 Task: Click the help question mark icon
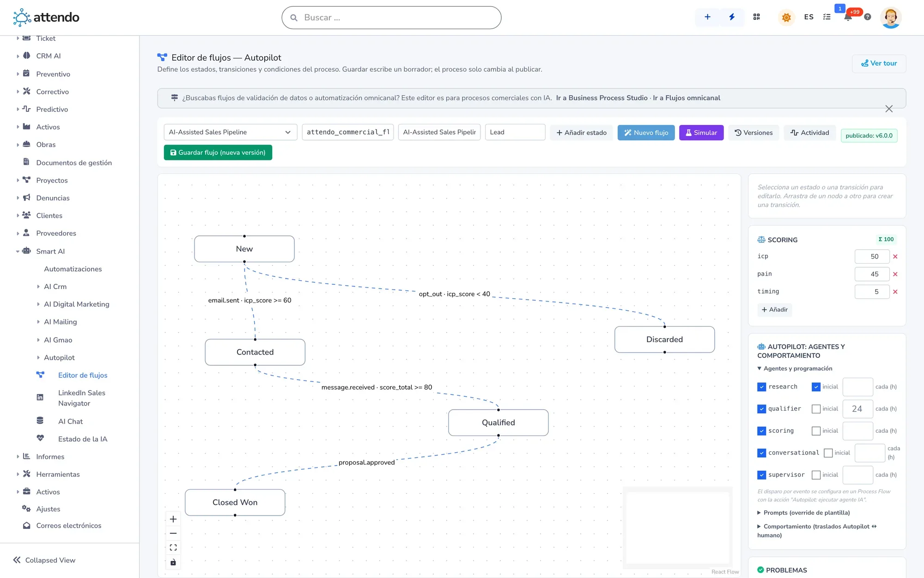[867, 17]
